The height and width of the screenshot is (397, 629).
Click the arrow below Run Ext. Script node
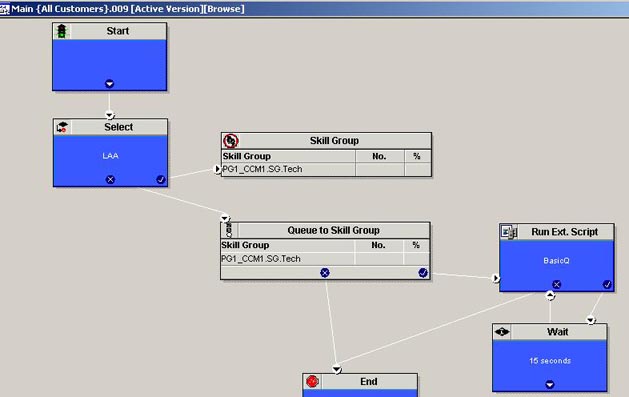click(x=550, y=296)
